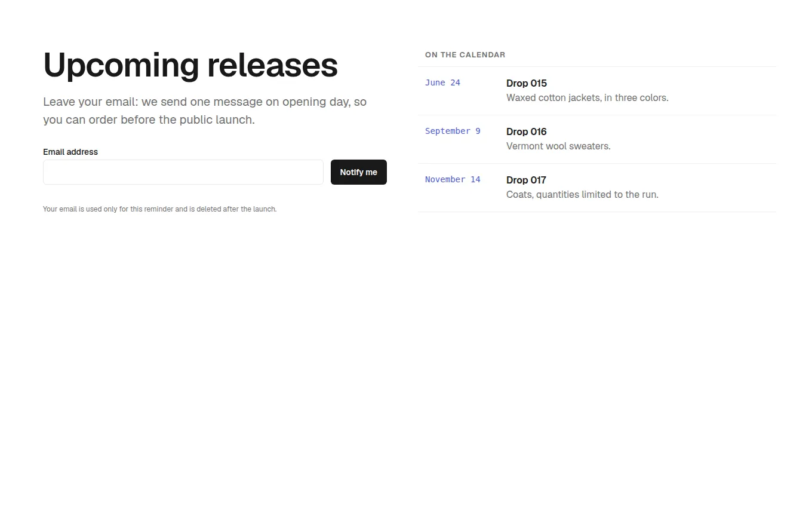Select the "Drop 017" title
Image resolution: width=812 pixels, height=508 pixels.
tap(526, 180)
